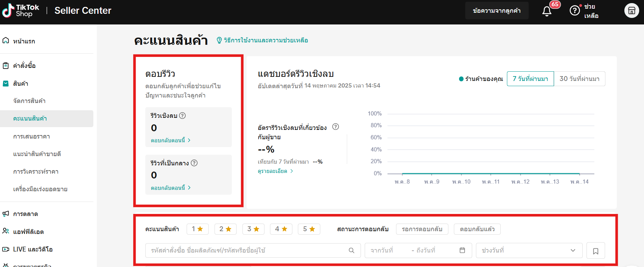
Task: Click the orders clipboard icon beside คำสั่งซื้อ
Action: 6,65
